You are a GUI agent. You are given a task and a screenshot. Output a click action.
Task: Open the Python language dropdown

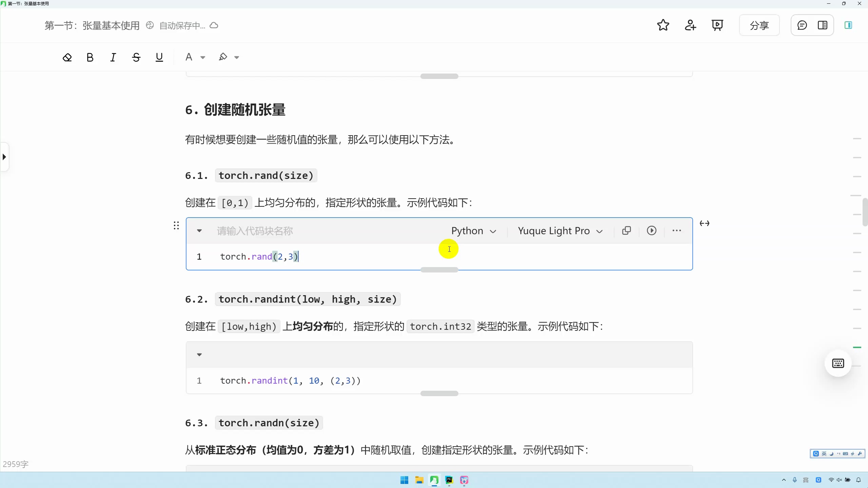(473, 230)
